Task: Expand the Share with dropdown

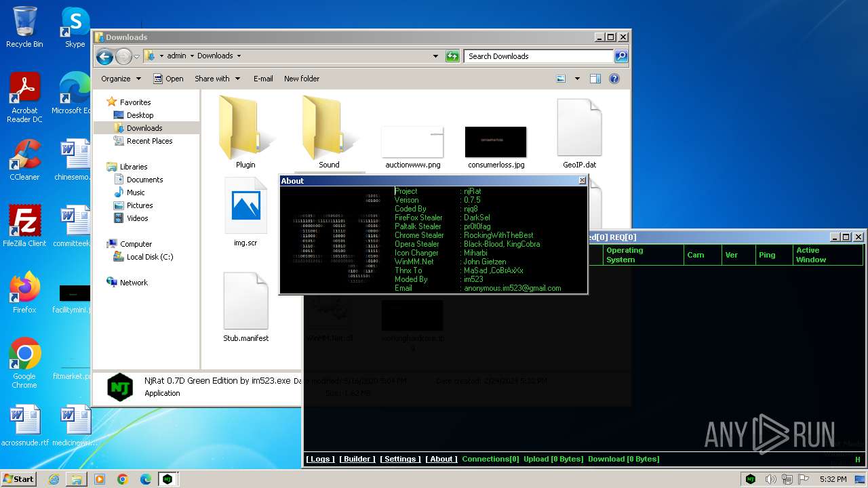Action: [217, 79]
